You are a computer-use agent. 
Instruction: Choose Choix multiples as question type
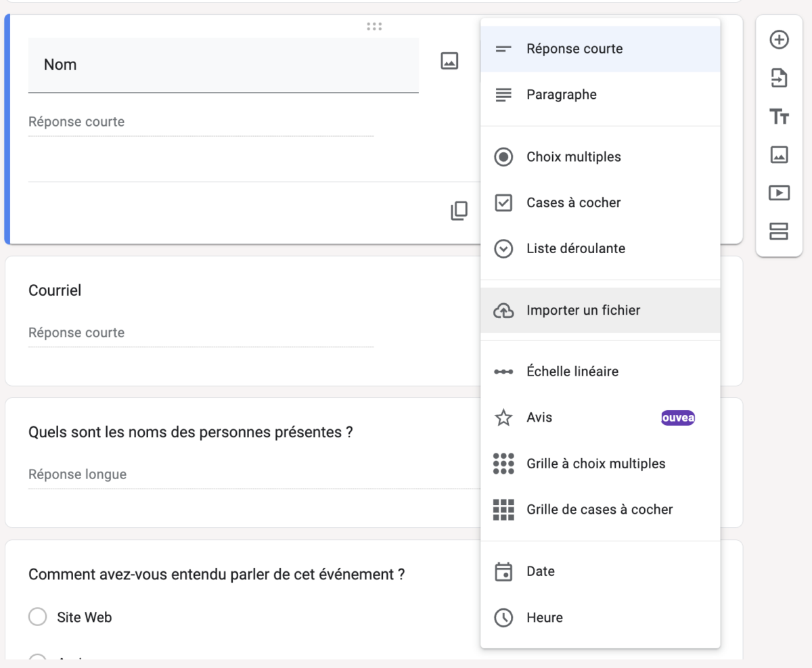coord(573,156)
